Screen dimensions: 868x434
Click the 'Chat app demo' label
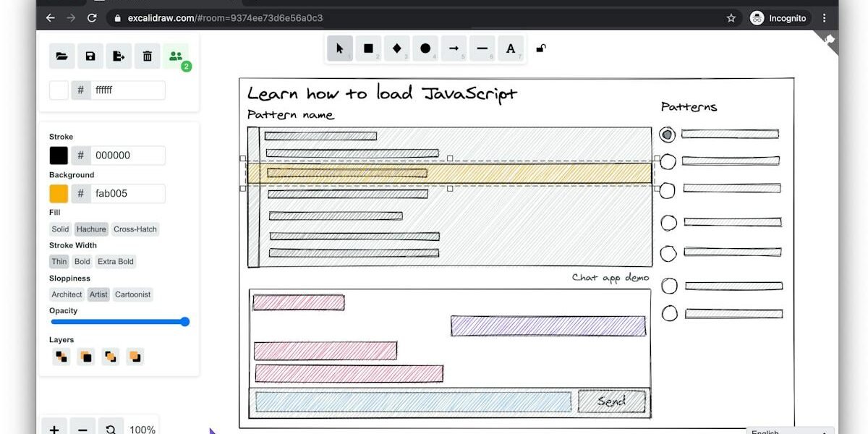(610, 278)
